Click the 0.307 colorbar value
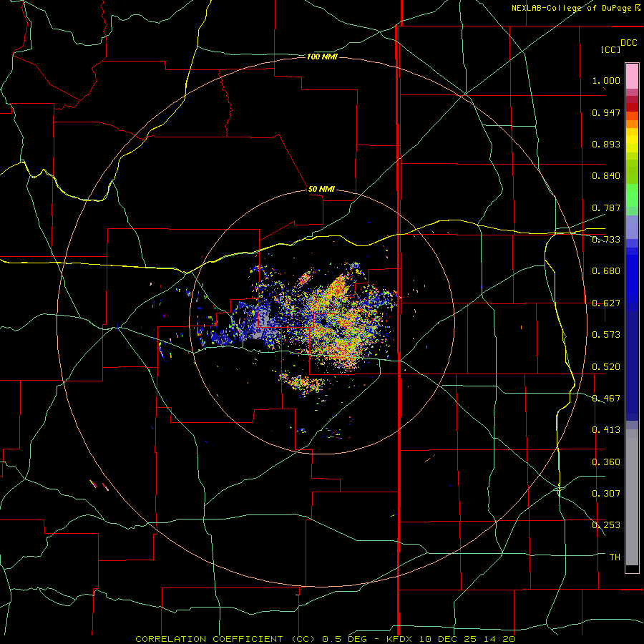Screen dimensions: 644x644 pos(606,494)
